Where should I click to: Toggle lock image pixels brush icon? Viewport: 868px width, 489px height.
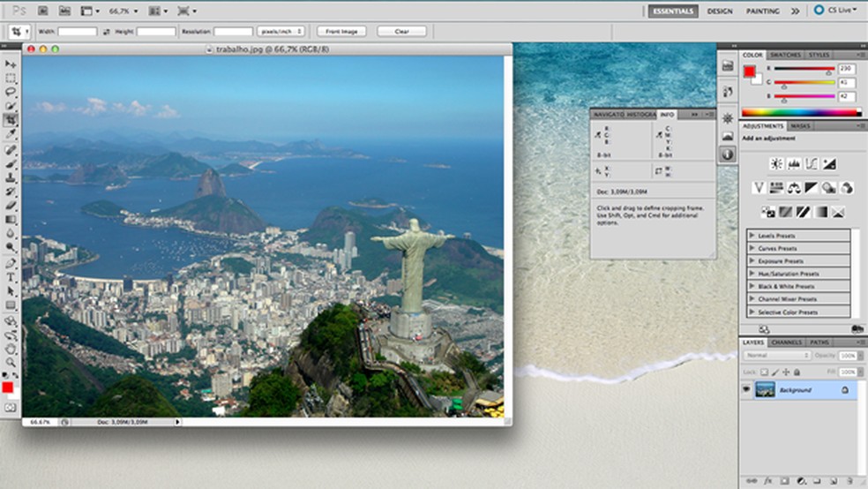[775, 372]
